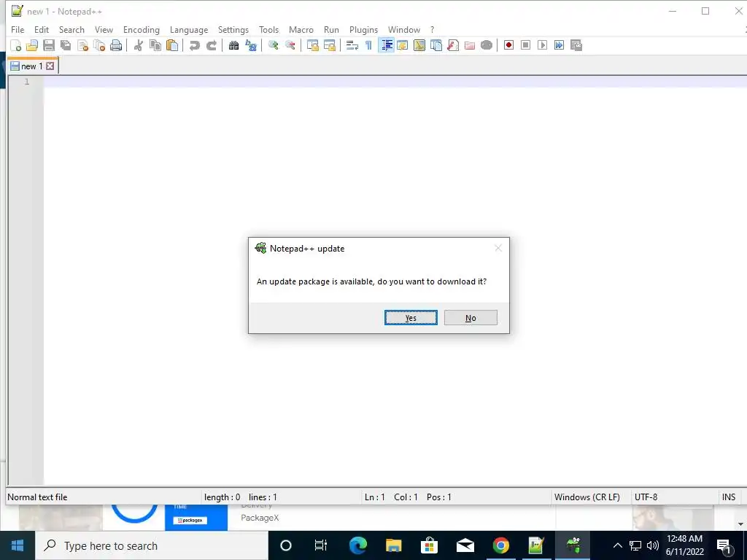Open the Plugins menu
Screen dimensions: 747x560
tap(363, 29)
